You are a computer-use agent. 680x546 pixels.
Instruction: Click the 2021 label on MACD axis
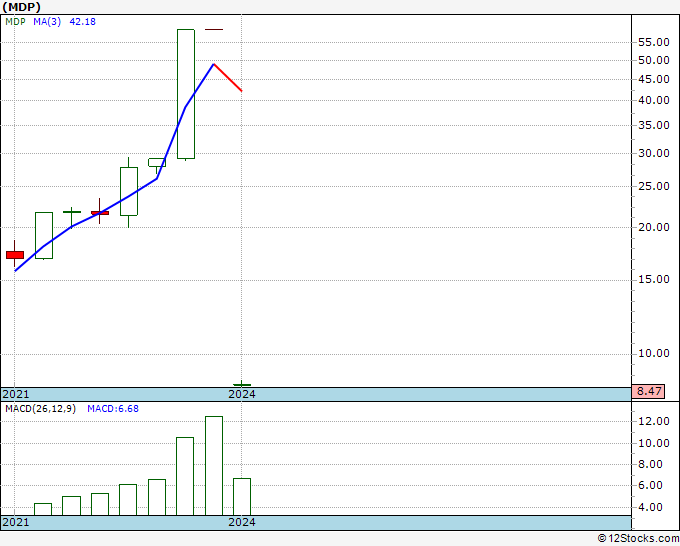16,522
